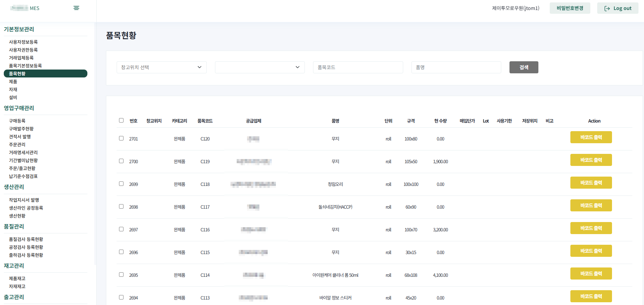Click 바코드 출력 for item C116
644x305 pixels.
(x=591, y=228)
